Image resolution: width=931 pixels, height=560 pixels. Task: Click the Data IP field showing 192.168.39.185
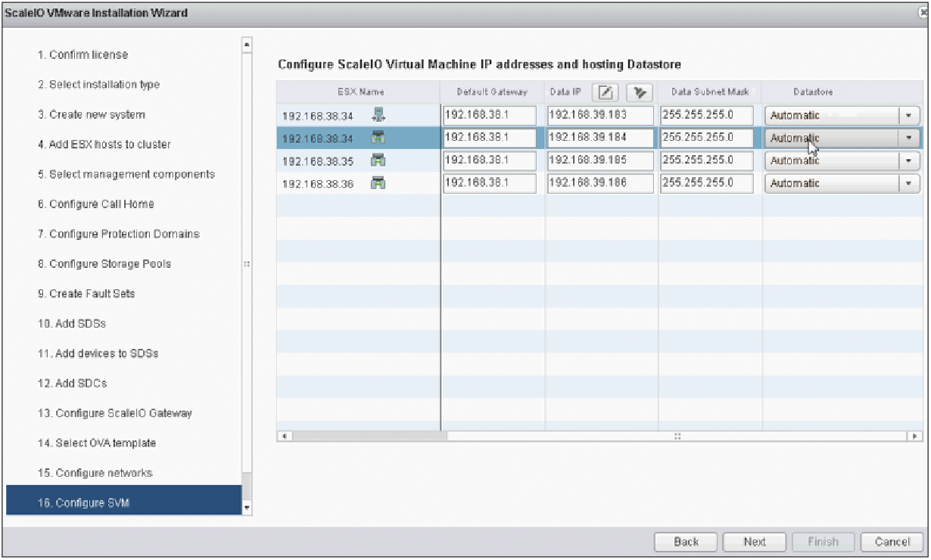pyautogui.click(x=600, y=160)
